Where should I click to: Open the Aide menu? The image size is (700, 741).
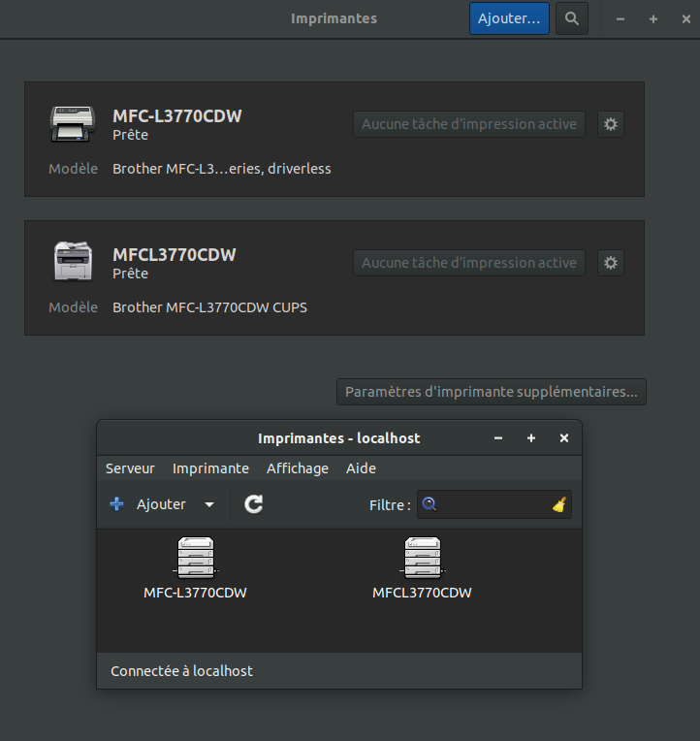[361, 468]
